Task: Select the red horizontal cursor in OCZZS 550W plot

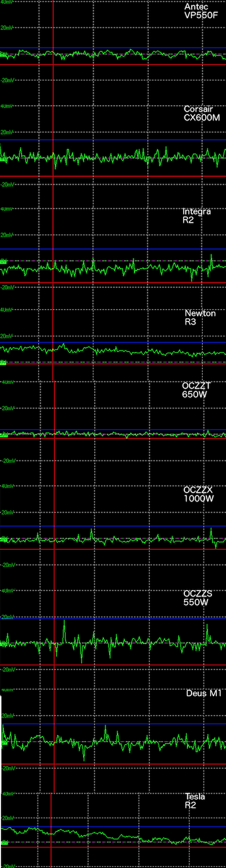Action: tap(113, 665)
